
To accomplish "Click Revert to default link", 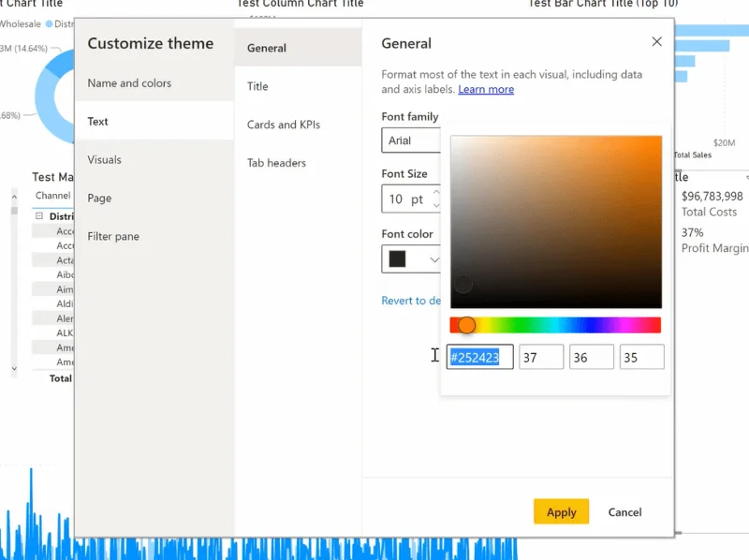I will click(x=411, y=301).
